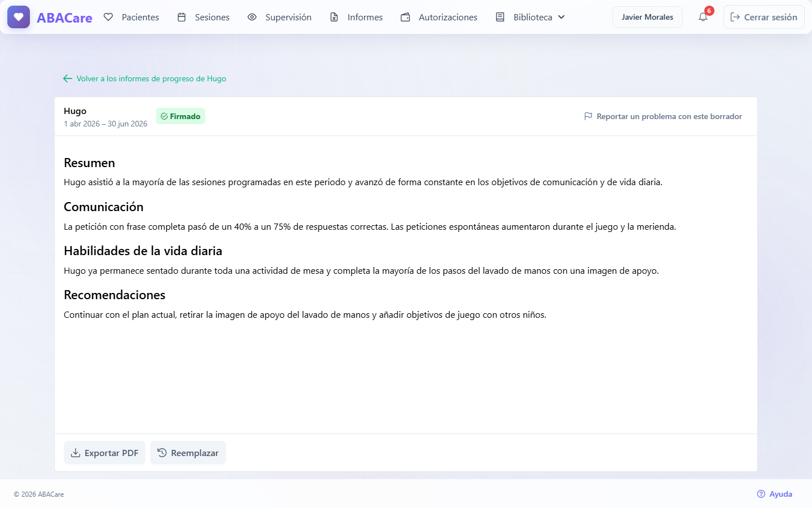812x508 pixels.
Task: Click the question mark help icon
Action: click(x=761, y=494)
